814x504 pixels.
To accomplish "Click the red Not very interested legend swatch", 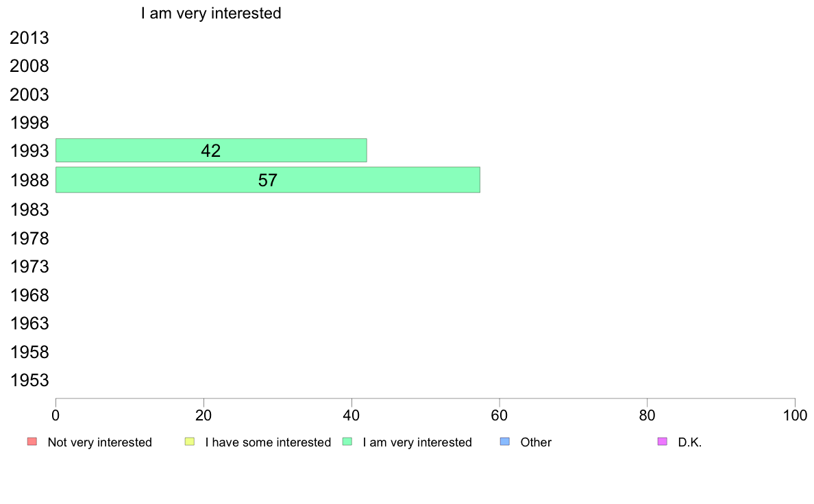I will coord(32,442).
